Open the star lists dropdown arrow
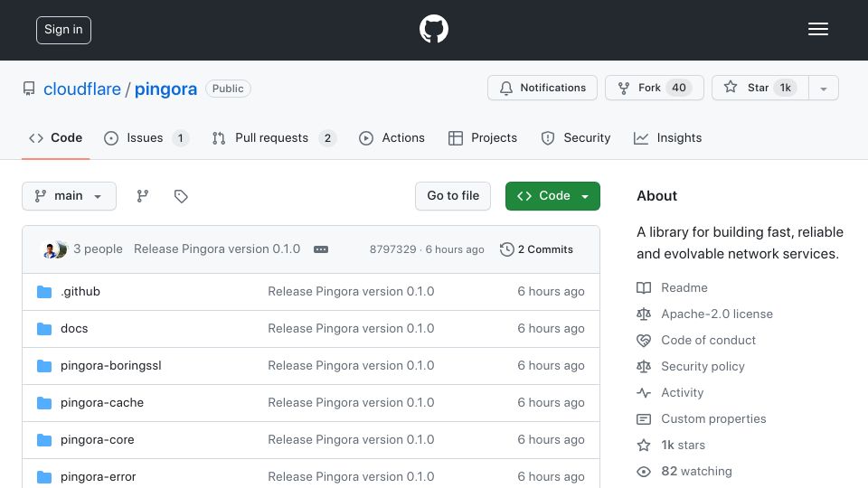This screenshot has height=488, width=868. coord(824,88)
